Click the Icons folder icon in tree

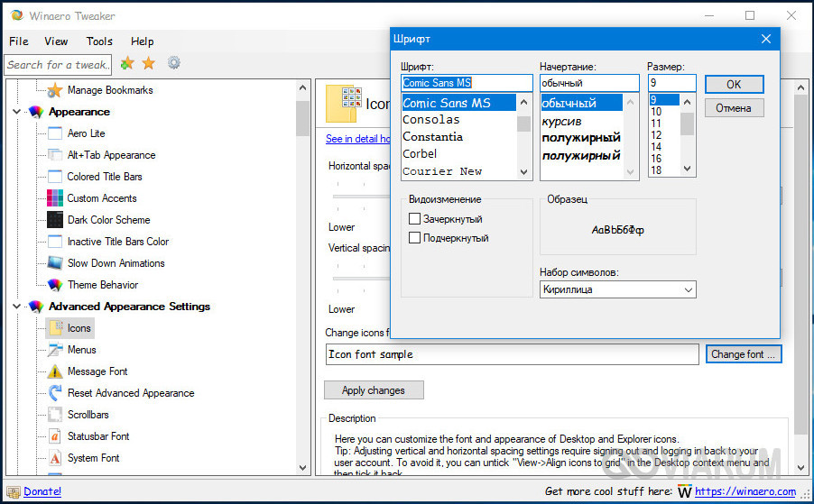pyautogui.click(x=56, y=327)
